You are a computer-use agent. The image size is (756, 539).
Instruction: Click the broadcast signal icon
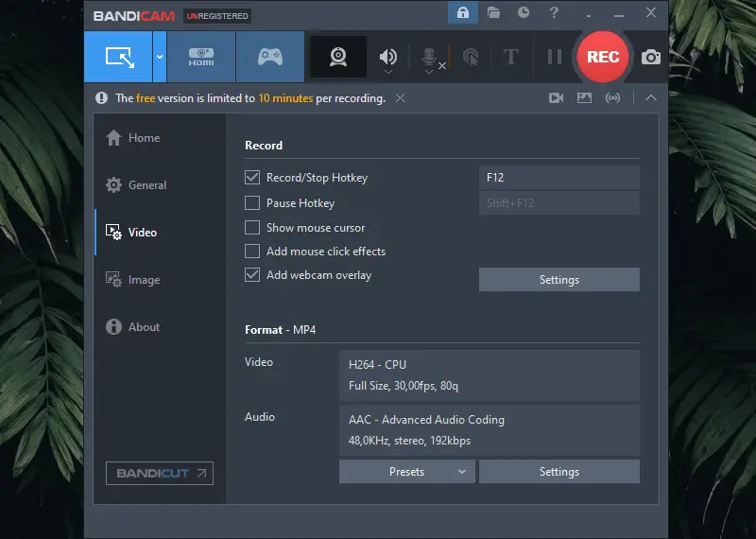tap(612, 98)
